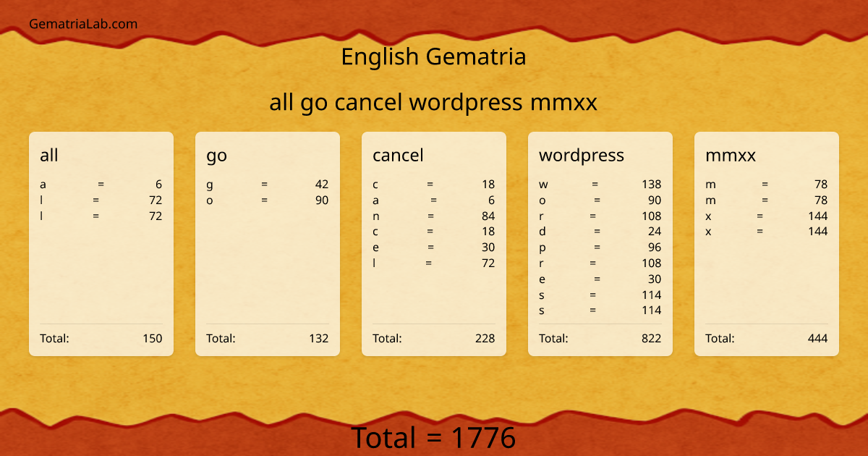Click total 228 in the cancel card
The image size is (868, 456).
(485, 338)
